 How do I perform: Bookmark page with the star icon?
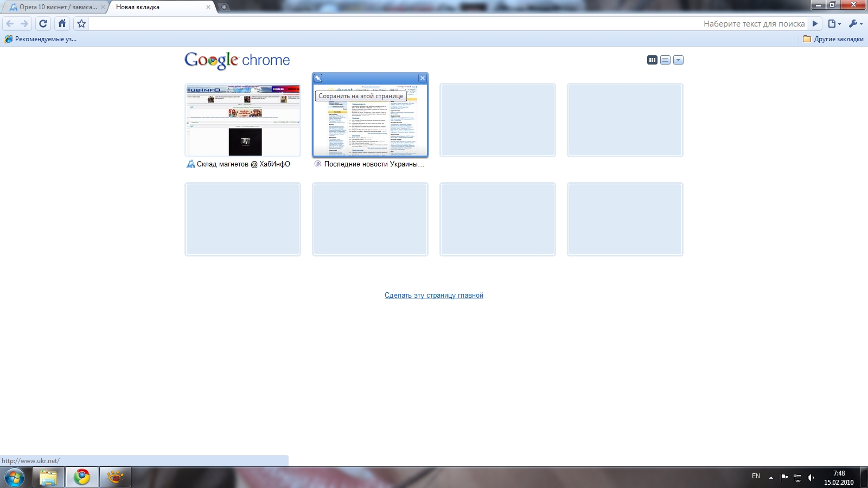[x=81, y=23]
